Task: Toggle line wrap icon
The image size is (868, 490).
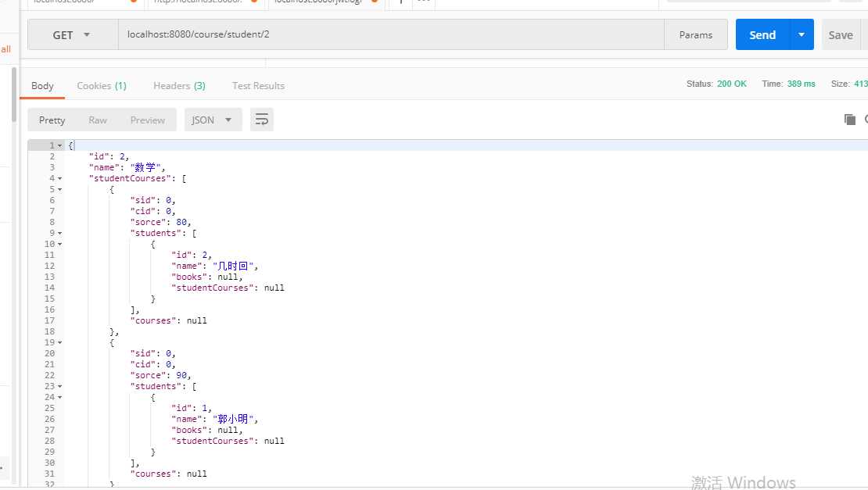Action: click(262, 120)
